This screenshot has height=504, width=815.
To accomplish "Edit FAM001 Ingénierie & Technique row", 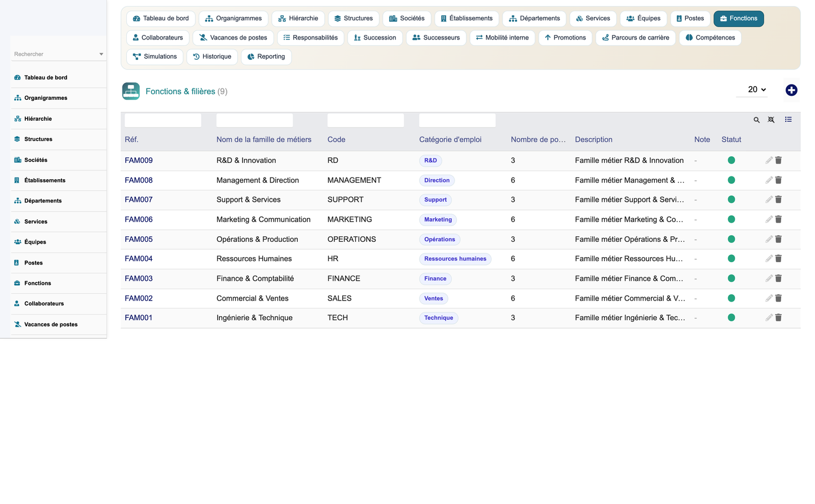I will tap(769, 318).
